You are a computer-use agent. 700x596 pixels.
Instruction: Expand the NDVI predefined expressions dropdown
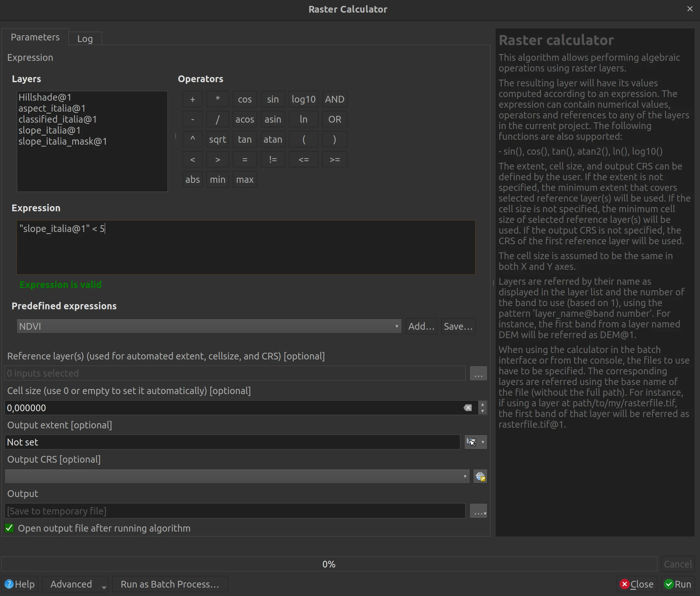coord(397,326)
